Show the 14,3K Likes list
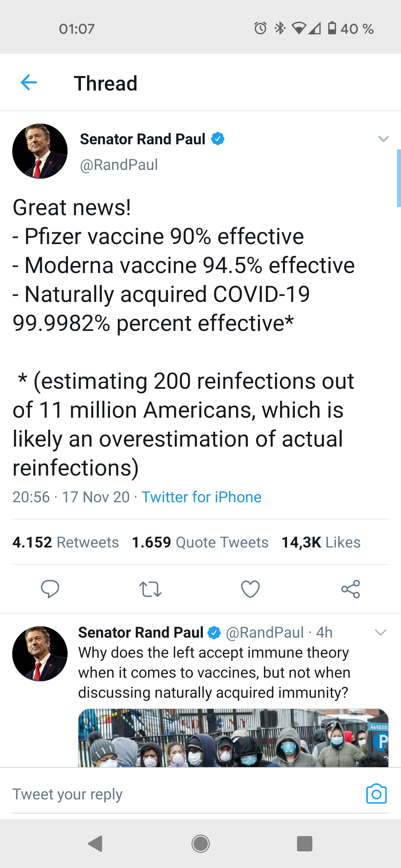Viewport: 401px width, 868px height. coord(321,542)
